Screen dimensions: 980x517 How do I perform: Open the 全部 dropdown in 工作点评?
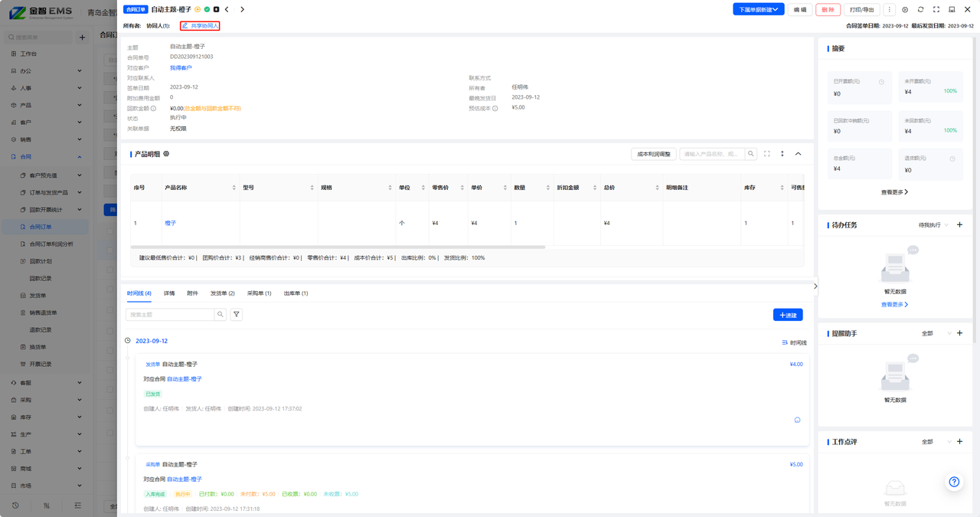pyautogui.click(x=936, y=442)
